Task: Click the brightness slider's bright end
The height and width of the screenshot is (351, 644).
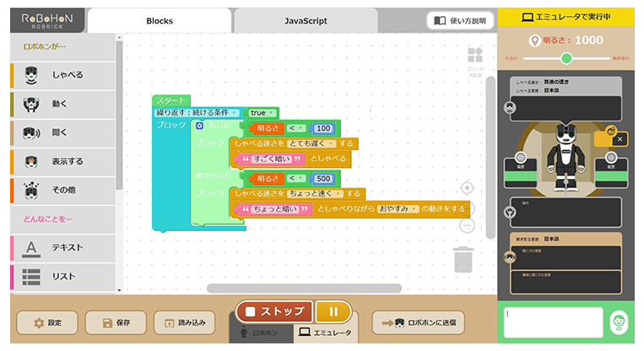Action: coord(609,58)
